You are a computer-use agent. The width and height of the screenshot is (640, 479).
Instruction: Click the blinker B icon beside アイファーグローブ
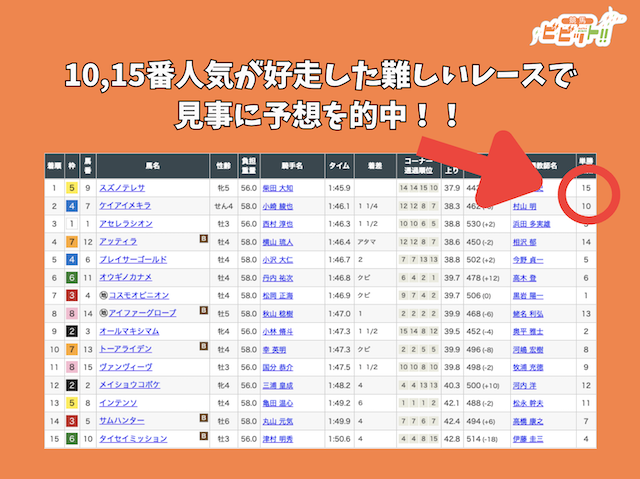(204, 310)
